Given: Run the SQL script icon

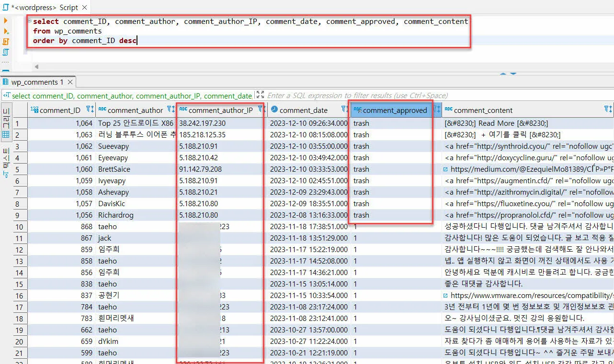Looking at the screenshot, I should (x=6, y=42).
